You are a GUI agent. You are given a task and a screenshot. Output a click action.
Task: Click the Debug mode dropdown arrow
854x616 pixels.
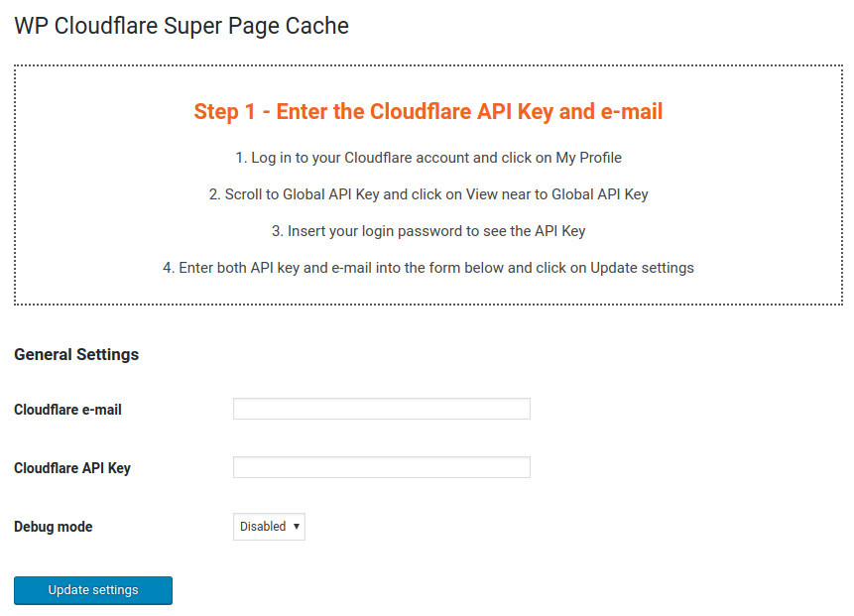click(x=297, y=527)
